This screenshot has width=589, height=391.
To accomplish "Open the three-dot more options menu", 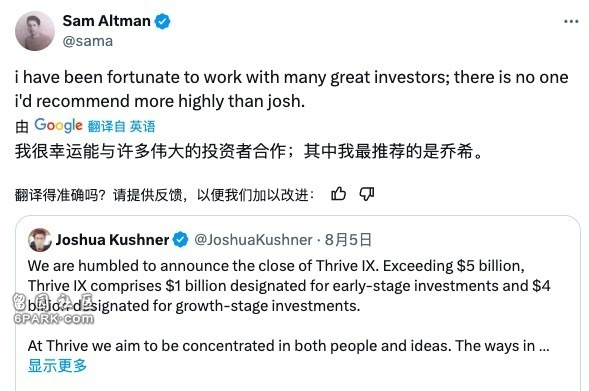I will tap(571, 21).
